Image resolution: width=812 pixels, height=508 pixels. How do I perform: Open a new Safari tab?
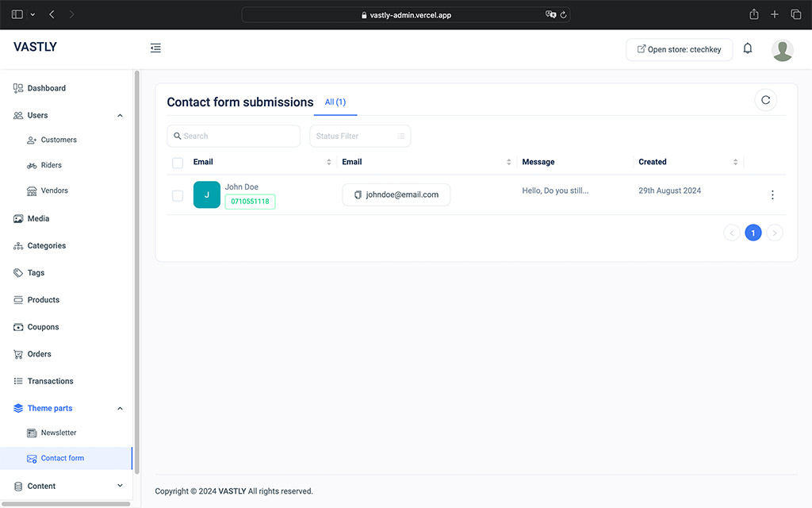click(774, 14)
